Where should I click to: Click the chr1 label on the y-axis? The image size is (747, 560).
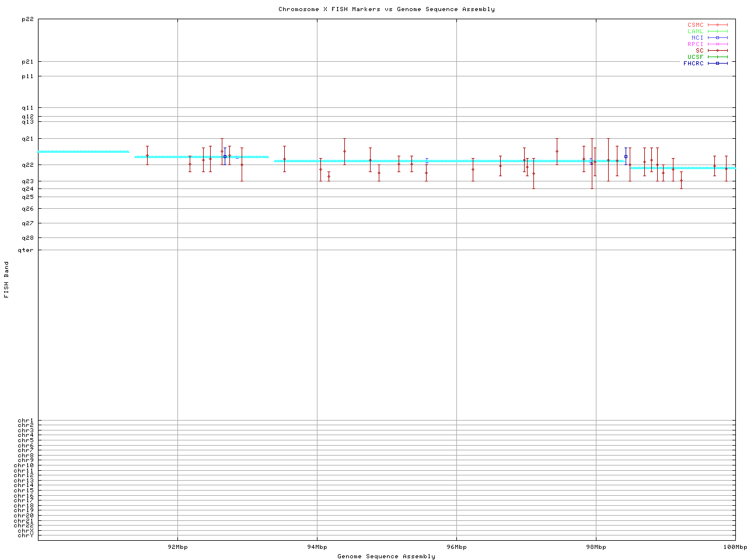pos(26,421)
